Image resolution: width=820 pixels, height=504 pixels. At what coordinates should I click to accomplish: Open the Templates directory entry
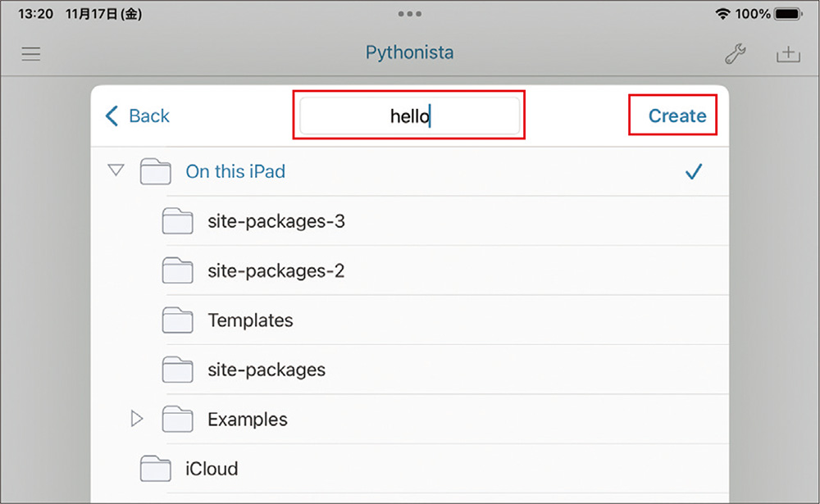(x=250, y=320)
